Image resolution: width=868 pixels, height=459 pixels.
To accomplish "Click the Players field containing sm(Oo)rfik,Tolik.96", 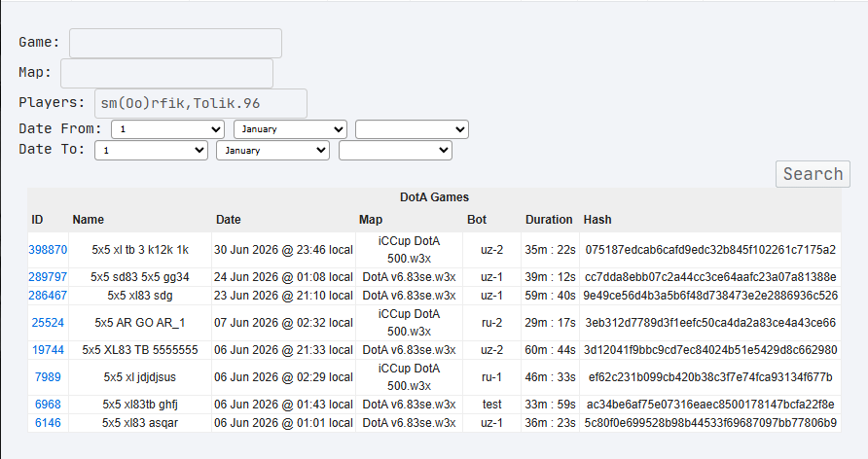I will (201, 103).
